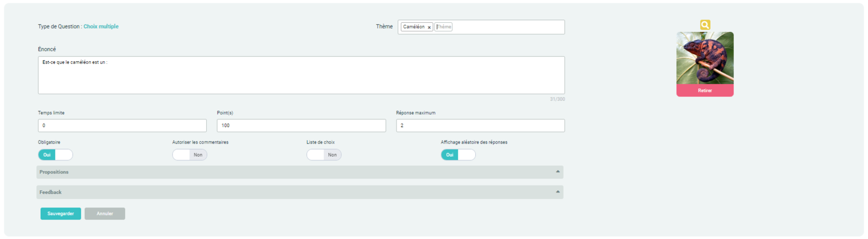Click the Temps limite input field

(122, 126)
